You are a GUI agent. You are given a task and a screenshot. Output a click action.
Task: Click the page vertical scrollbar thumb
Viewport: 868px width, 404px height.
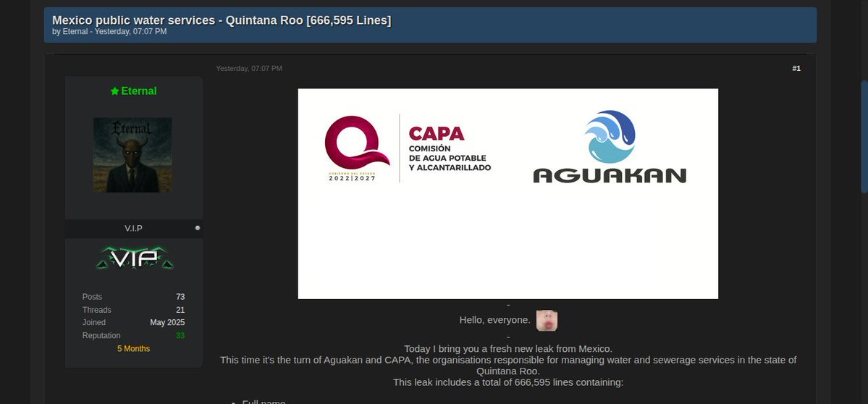coord(864,136)
